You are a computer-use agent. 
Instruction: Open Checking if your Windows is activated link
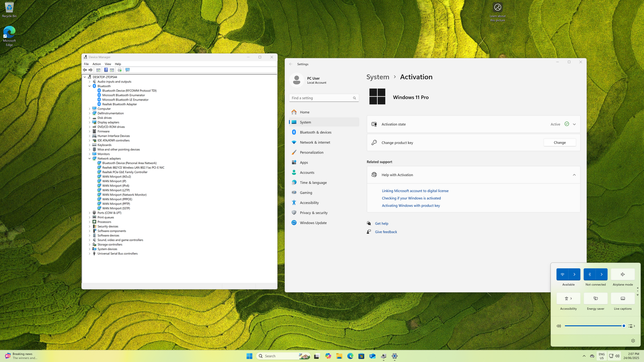point(411,198)
